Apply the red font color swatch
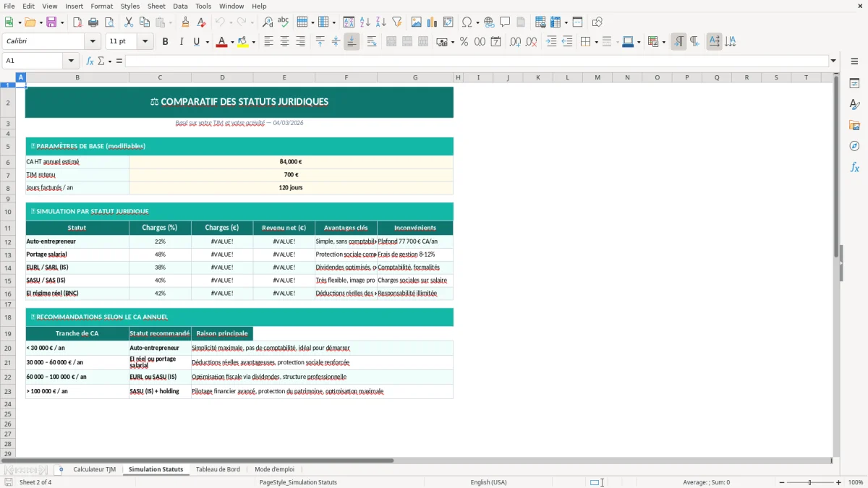The width and height of the screenshot is (868, 488). pos(221,42)
